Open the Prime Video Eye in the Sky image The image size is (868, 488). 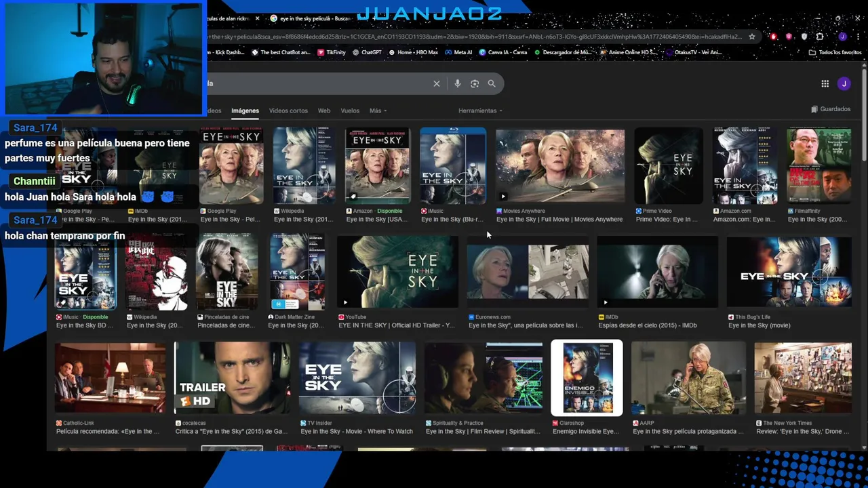tap(669, 166)
